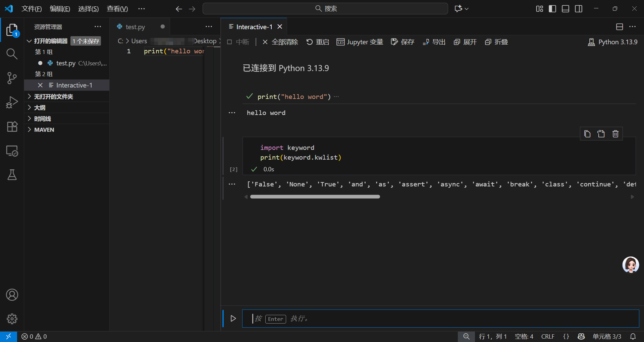Click 全部清除 to clear all cells

pos(280,42)
